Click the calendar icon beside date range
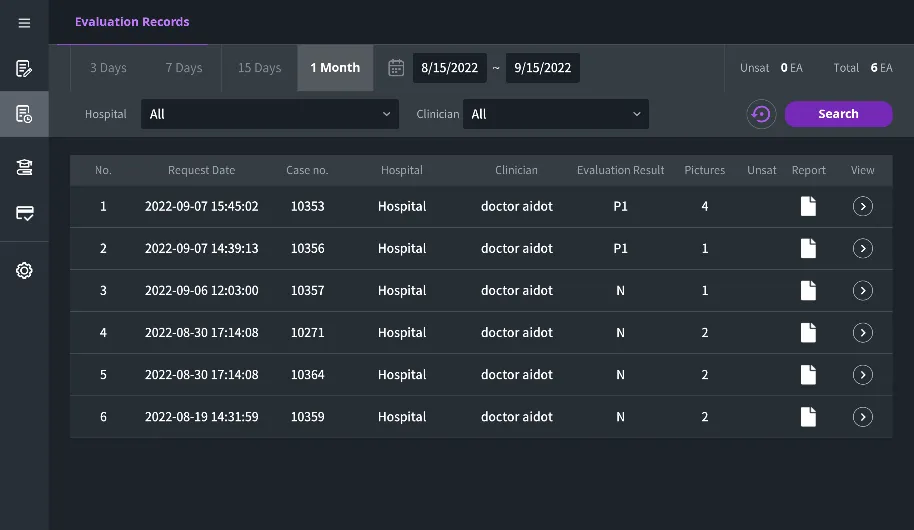Image resolution: width=914 pixels, height=530 pixels. coord(396,68)
